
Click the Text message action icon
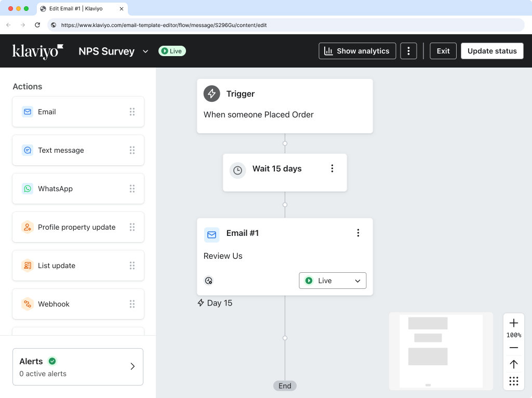27,150
